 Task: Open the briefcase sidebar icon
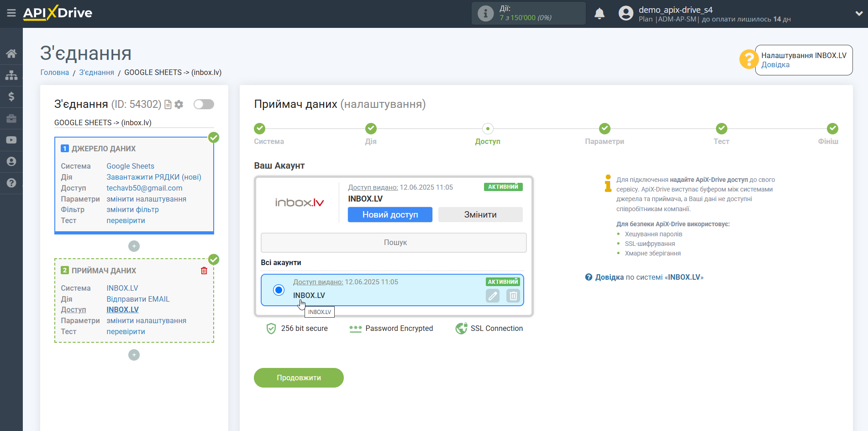[11, 118]
